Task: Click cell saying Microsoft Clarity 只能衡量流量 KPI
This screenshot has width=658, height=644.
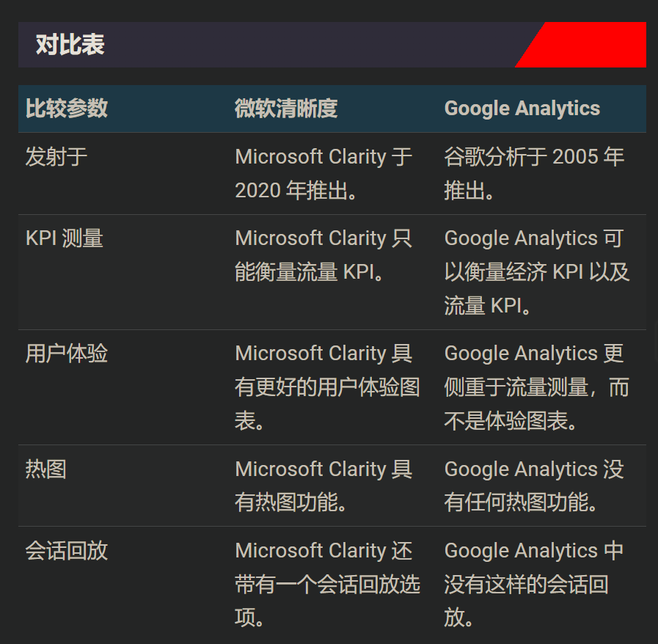Action: tap(323, 255)
